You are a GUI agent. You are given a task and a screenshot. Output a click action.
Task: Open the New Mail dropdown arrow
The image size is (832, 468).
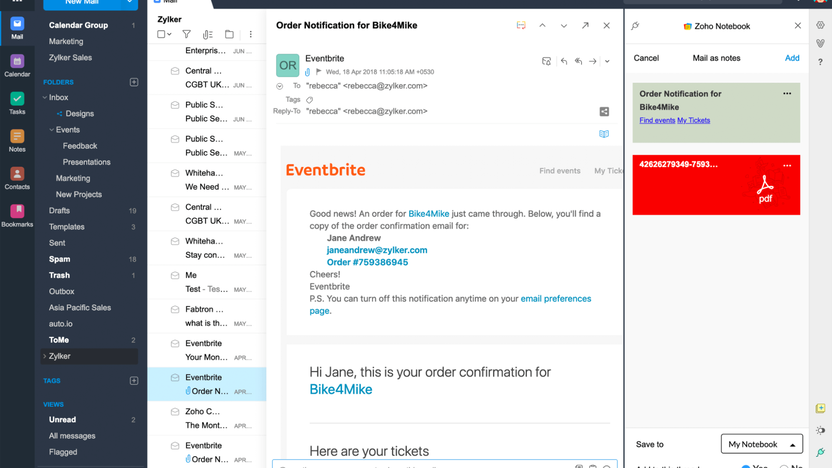129,3
